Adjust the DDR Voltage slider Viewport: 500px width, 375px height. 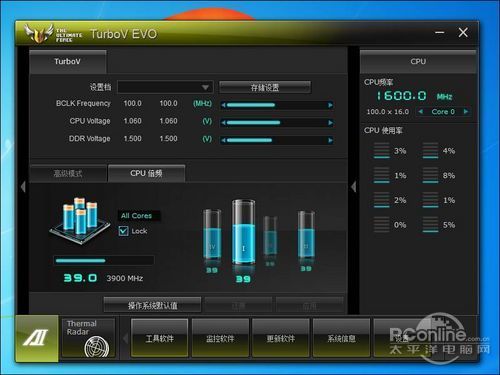(x=277, y=140)
